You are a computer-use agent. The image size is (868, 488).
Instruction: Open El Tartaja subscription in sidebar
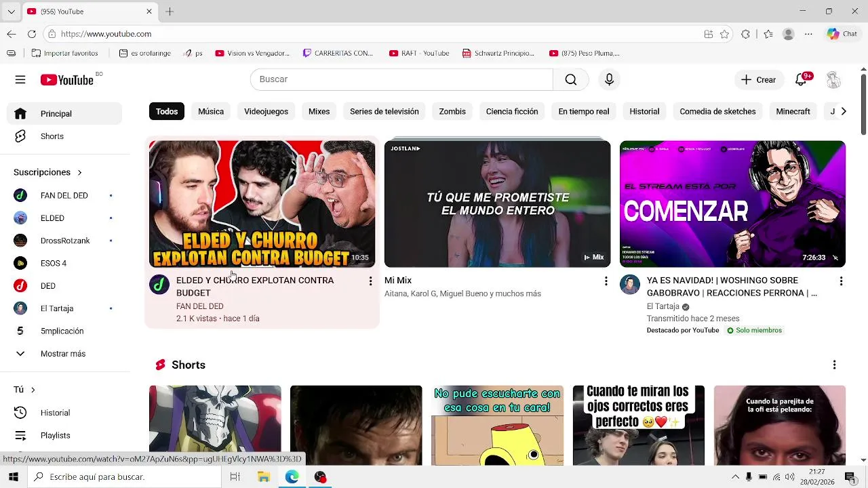tap(64, 308)
